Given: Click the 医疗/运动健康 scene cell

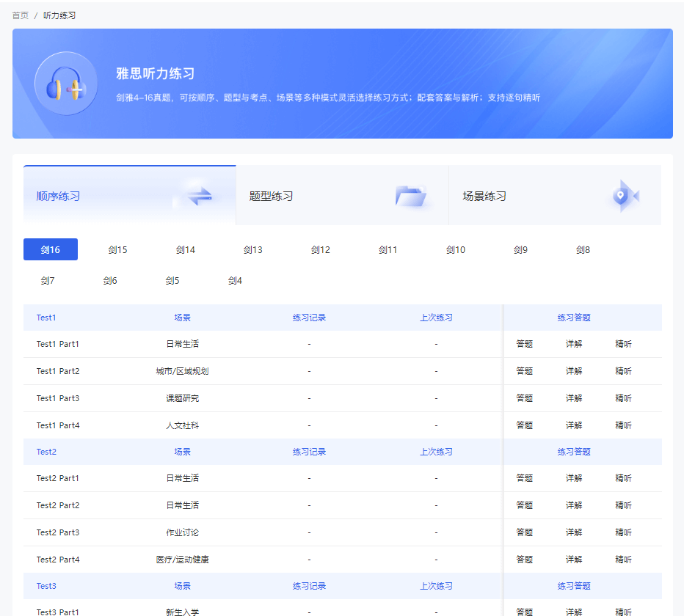Looking at the screenshot, I should [x=182, y=560].
